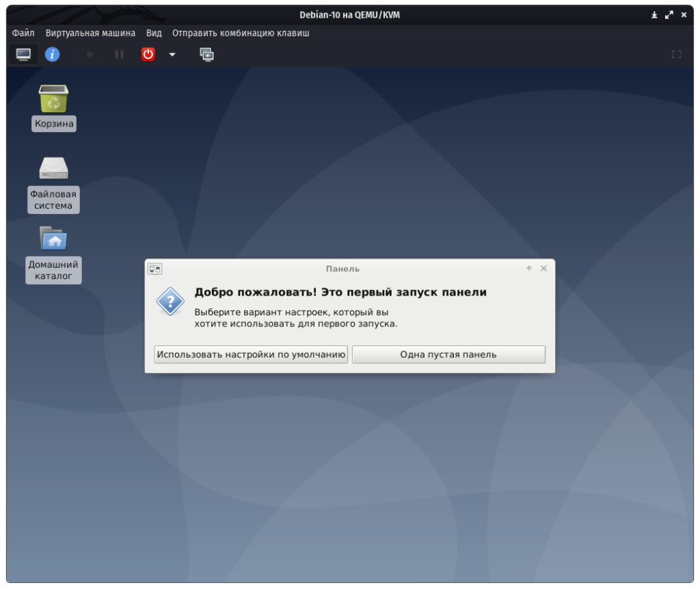This screenshot has height=589, width=700.
Task: Expand the shutdown options dropdown arrow
Action: coord(172,55)
